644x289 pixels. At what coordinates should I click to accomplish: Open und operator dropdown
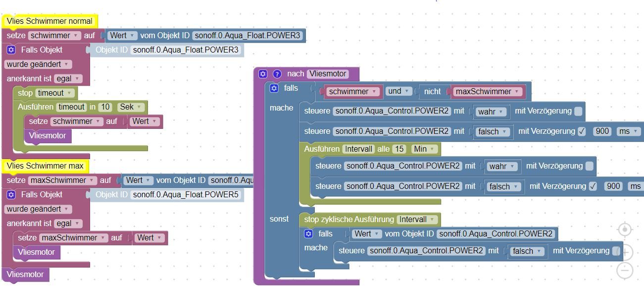pyautogui.click(x=399, y=91)
